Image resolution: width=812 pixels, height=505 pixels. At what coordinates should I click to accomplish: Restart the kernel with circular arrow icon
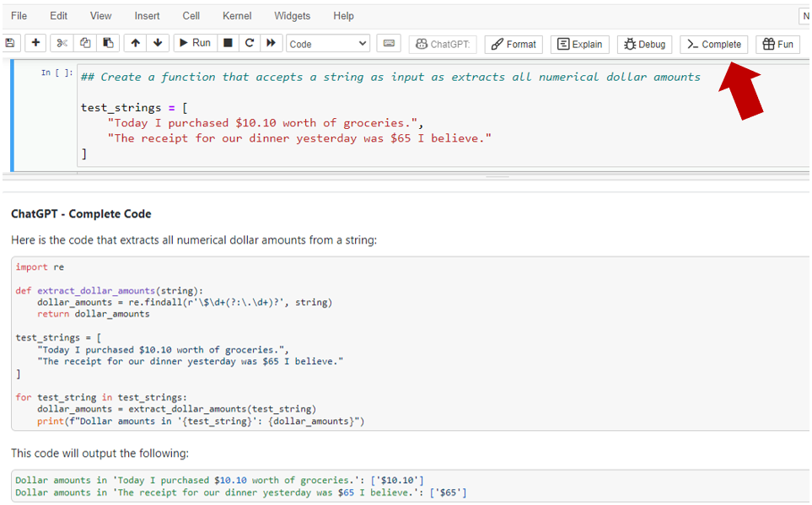point(250,43)
